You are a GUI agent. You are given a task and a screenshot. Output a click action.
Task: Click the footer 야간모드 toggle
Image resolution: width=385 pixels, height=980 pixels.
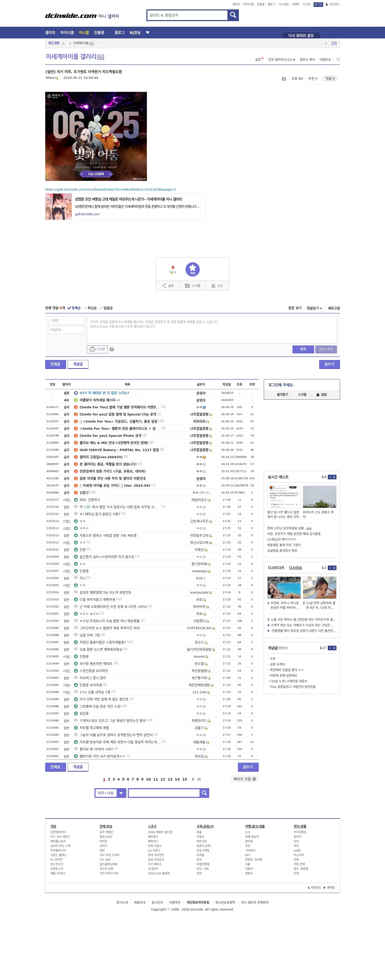tap(314, 888)
